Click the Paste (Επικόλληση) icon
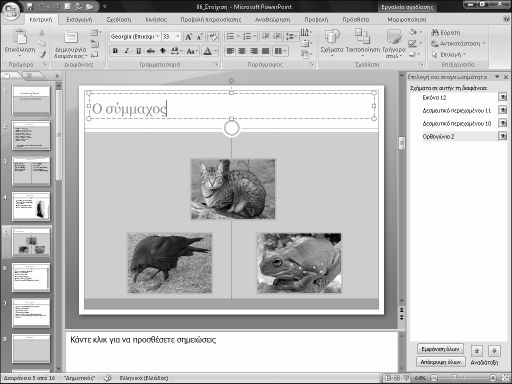The width and height of the screenshot is (512, 384). 21,37
